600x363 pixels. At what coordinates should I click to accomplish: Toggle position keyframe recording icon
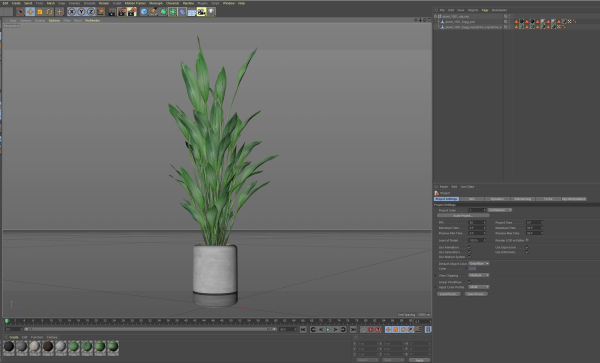[388, 329]
